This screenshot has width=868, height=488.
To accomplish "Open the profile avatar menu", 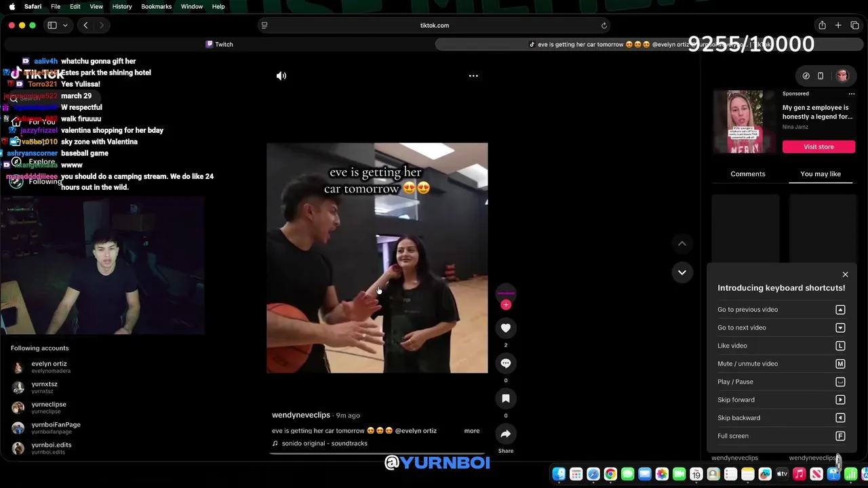I will [842, 76].
